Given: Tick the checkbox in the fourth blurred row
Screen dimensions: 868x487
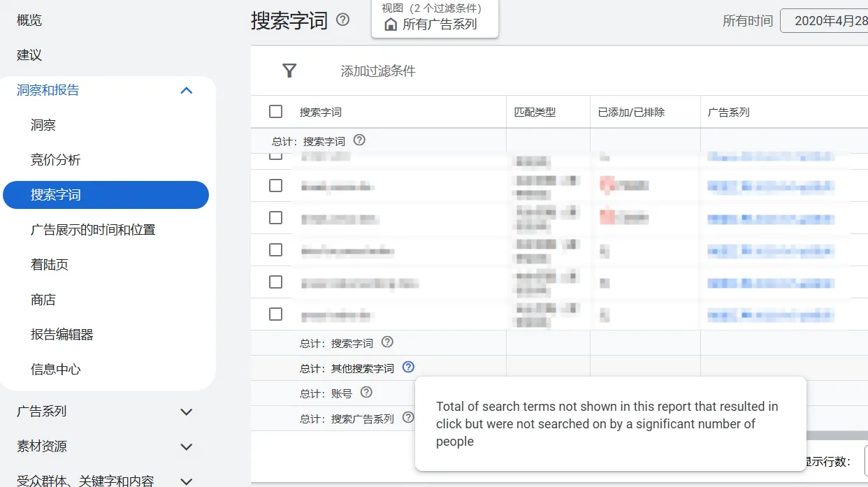Looking at the screenshot, I should coord(276,249).
